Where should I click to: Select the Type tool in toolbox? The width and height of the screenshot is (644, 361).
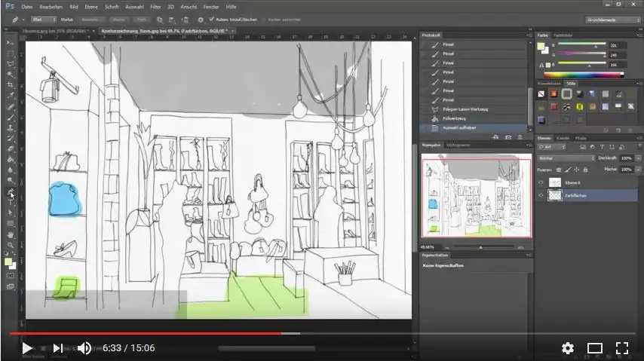pyautogui.click(x=11, y=203)
